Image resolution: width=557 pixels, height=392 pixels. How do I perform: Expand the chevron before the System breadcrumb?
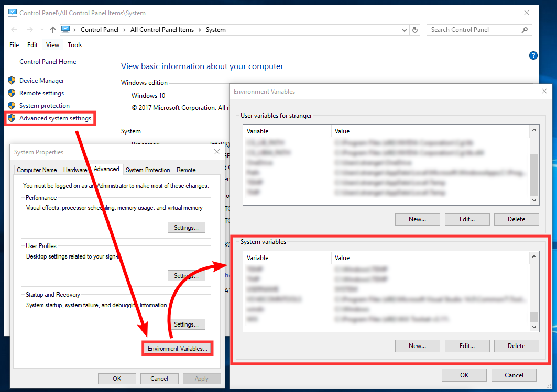(200, 30)
